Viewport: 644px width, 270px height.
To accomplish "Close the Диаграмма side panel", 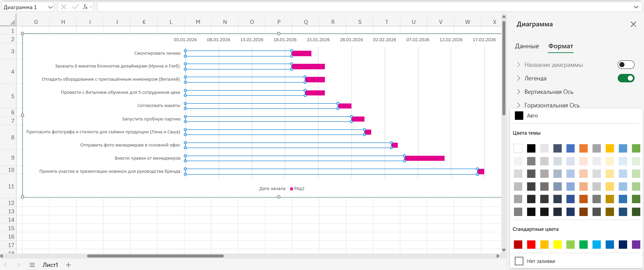I will coord(633,24).
